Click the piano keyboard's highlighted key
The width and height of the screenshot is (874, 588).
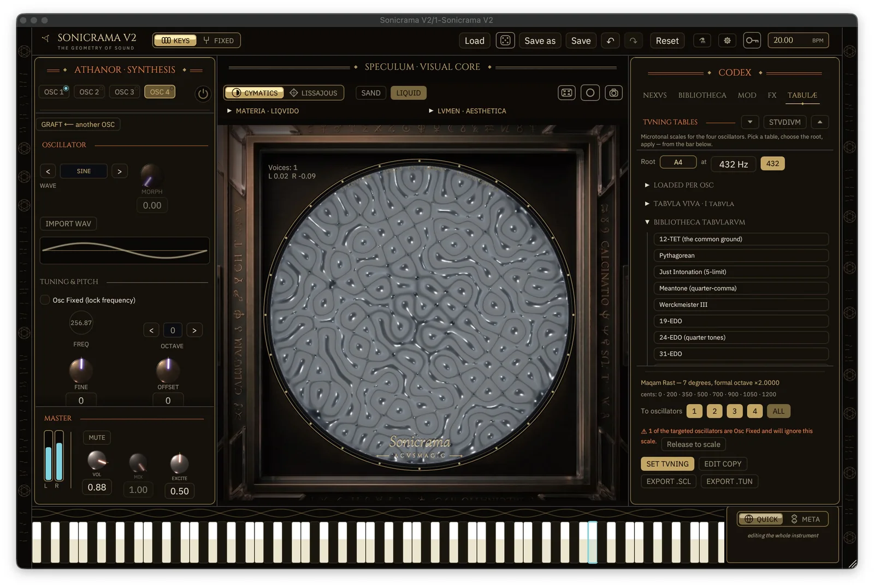click(x=592, y=542)
